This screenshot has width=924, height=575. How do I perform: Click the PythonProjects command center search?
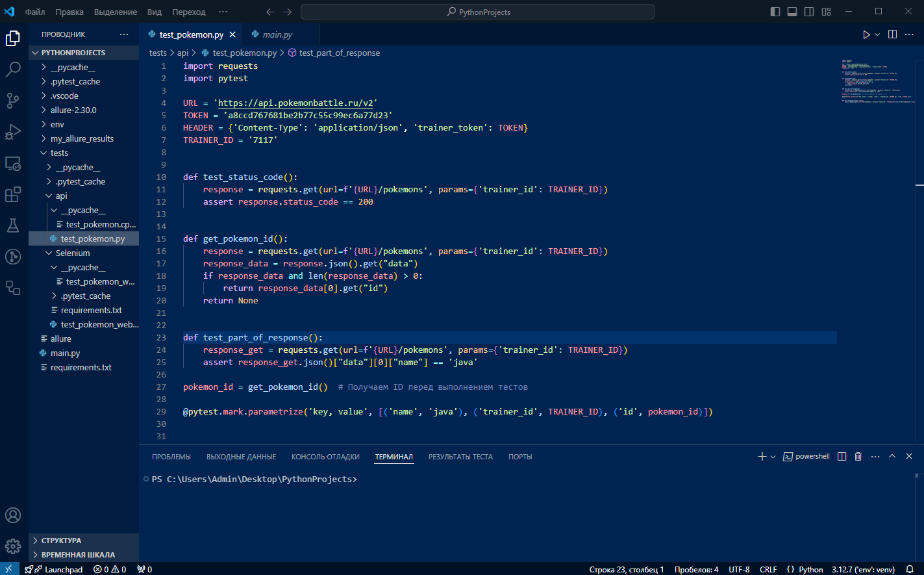tap(477, 12)
